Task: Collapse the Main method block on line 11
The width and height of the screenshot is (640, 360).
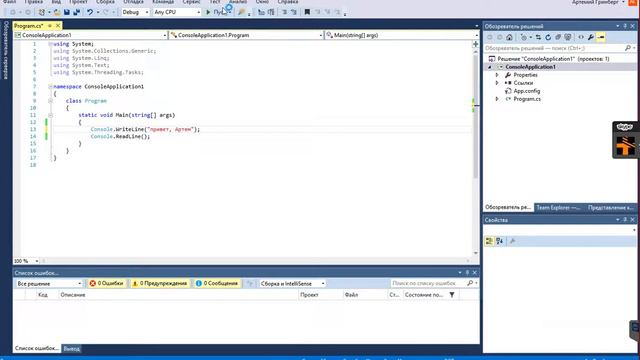Action: 50,115
